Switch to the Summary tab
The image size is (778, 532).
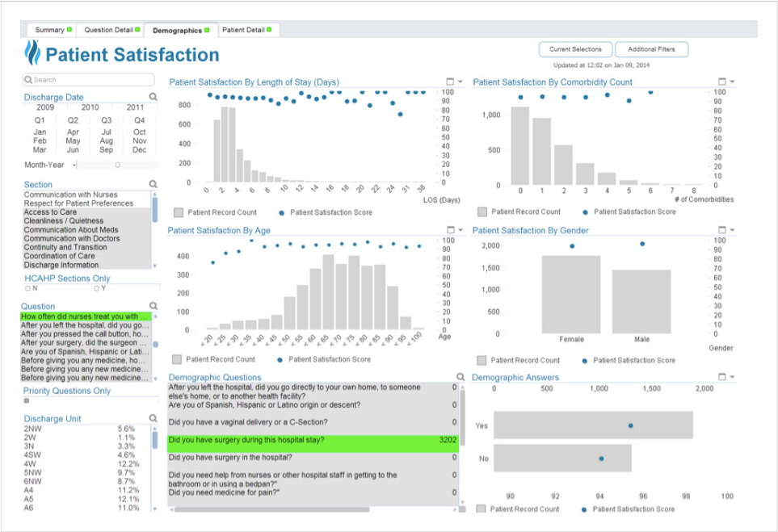[x=50, y=29]
